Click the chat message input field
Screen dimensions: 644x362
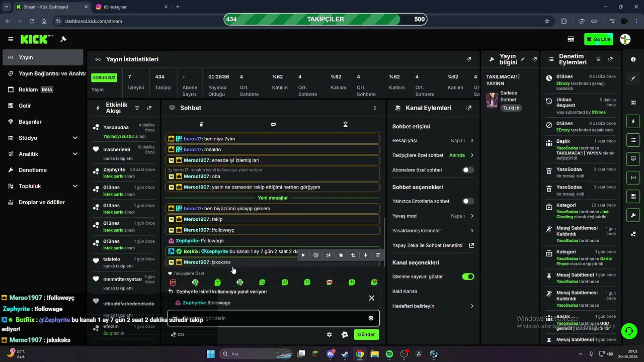pyautogui.click(x=273, y=318)
